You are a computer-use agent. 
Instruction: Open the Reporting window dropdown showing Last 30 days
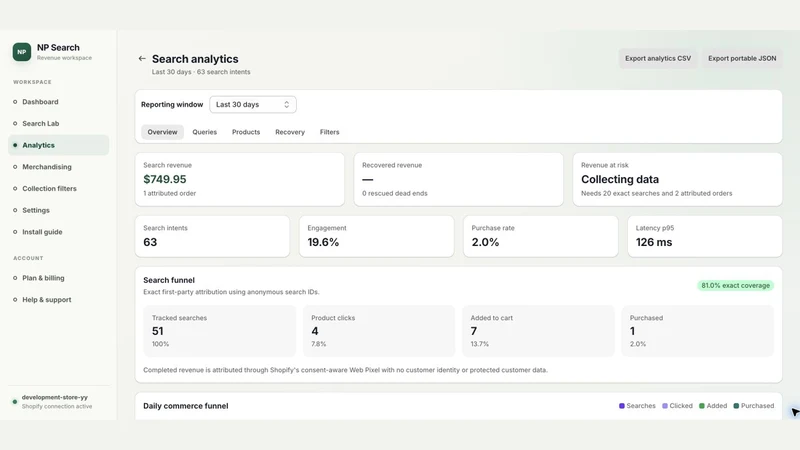click(253, 105)
